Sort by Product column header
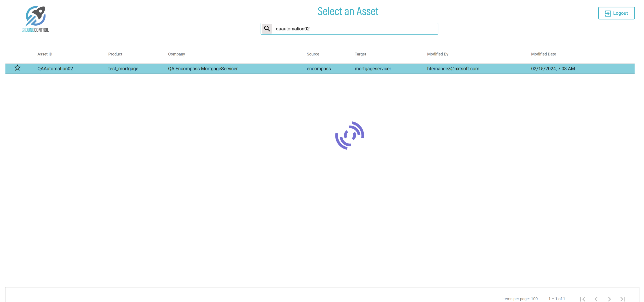644x302 pixels. point(115,54)
